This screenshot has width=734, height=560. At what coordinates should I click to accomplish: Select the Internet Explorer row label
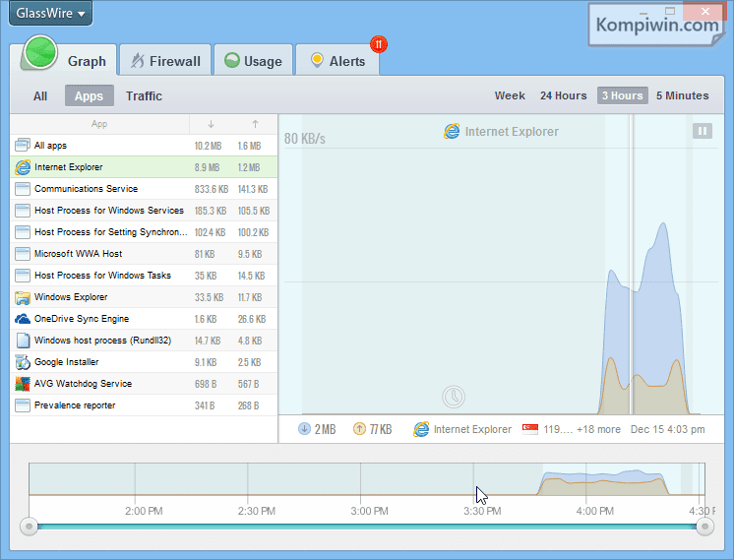coord(68,167)
